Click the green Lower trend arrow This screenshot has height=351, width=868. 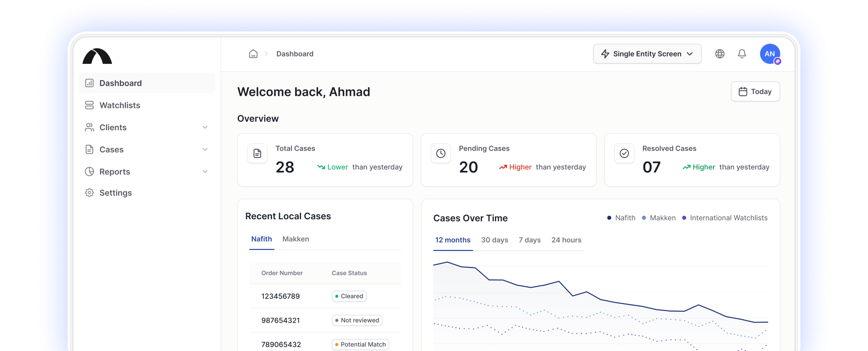coord(321,167)
